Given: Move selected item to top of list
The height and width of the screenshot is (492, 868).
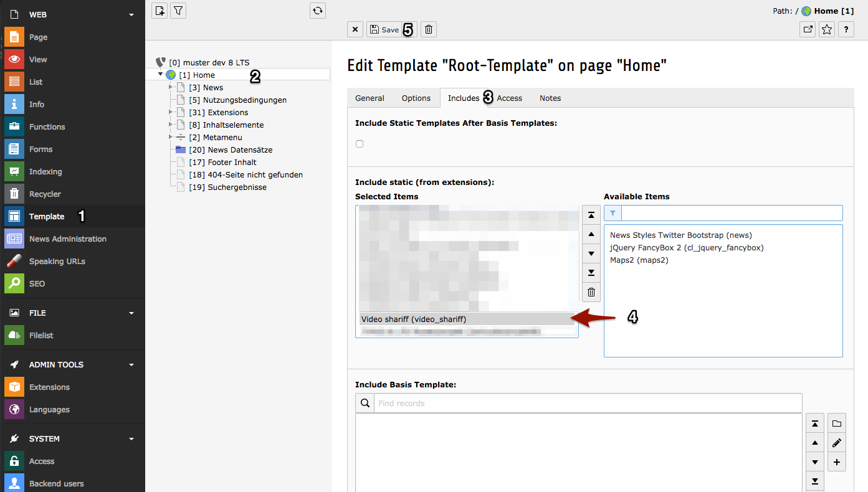Looking at the screenshot, I should 591,215.
